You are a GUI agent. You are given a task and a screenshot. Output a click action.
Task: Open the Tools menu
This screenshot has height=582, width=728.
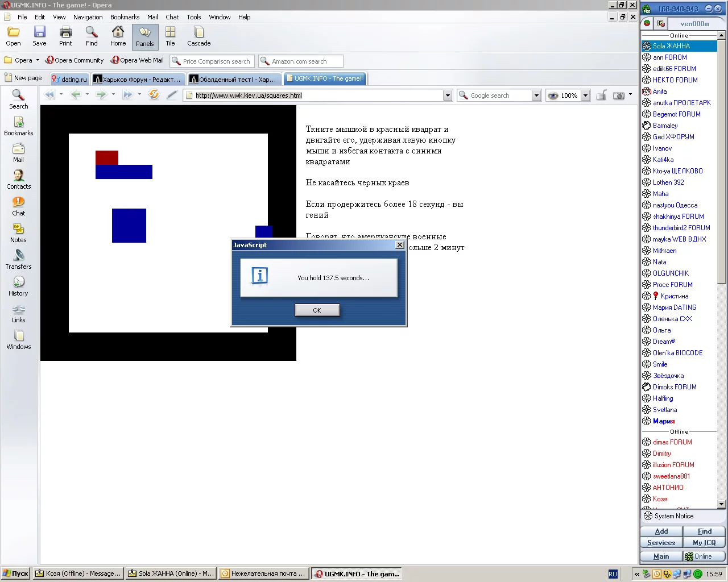pyautogui.click(x=194, y=17)
